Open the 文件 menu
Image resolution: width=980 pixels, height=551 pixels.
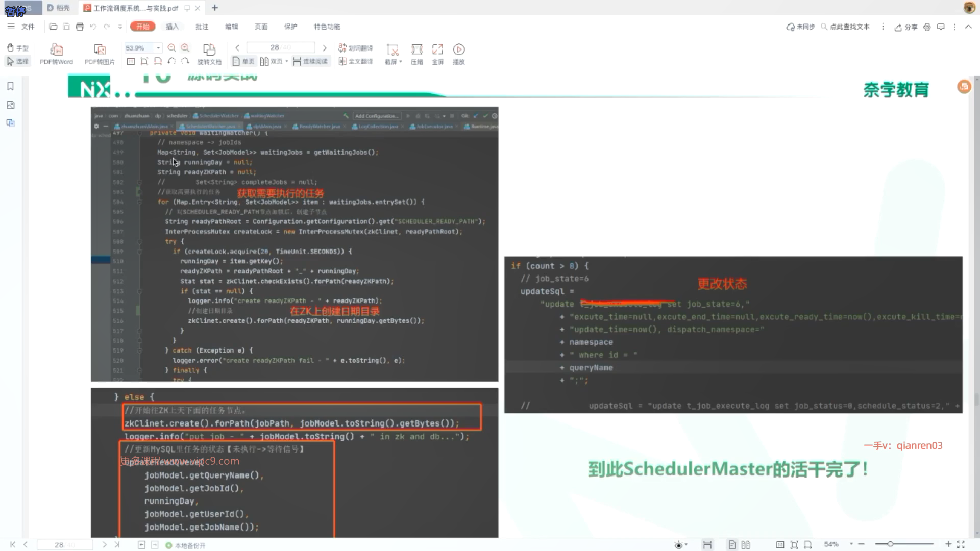click(x=28, y=27)
